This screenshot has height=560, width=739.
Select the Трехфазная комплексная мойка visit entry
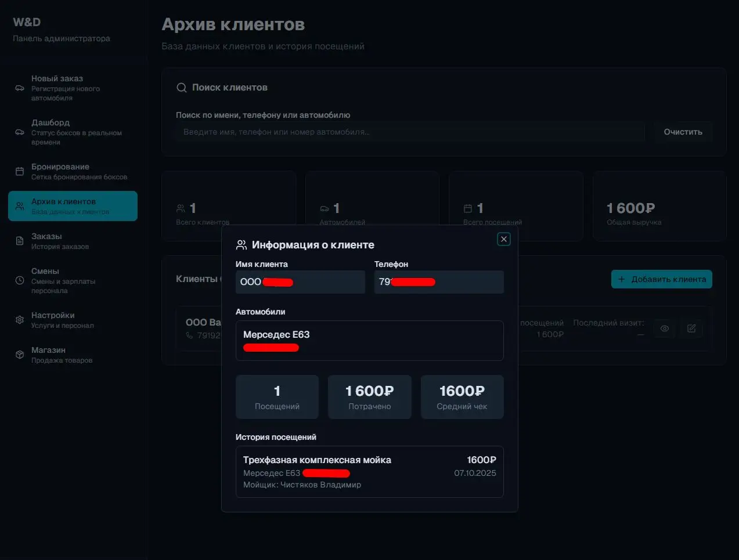click(370, 472)
